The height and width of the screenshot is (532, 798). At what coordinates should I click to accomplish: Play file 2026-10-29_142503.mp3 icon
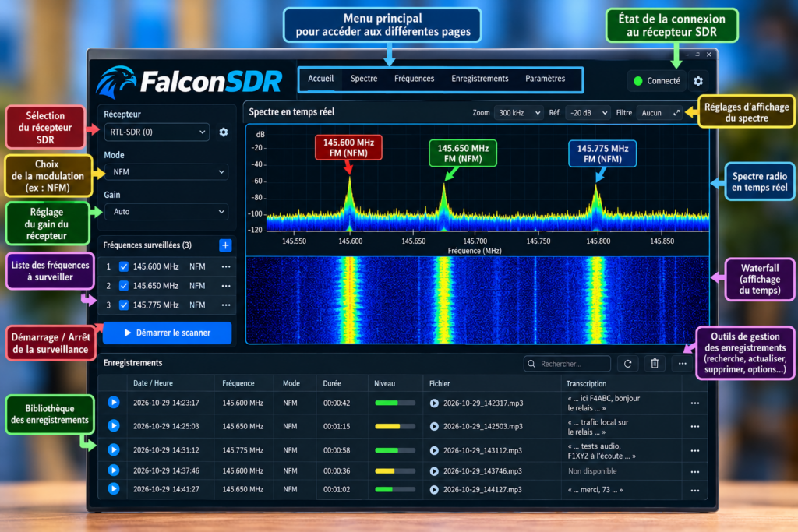coord(434,426)
